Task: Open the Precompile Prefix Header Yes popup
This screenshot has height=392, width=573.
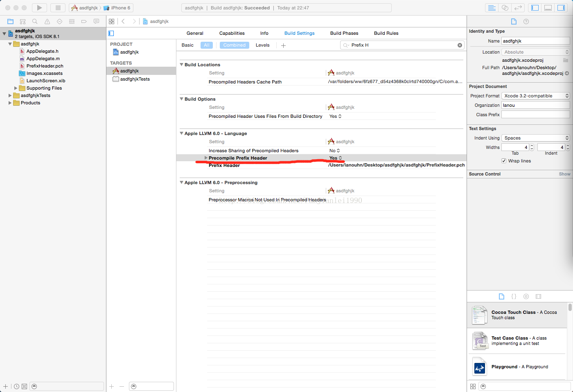Action: coord(336,158)
